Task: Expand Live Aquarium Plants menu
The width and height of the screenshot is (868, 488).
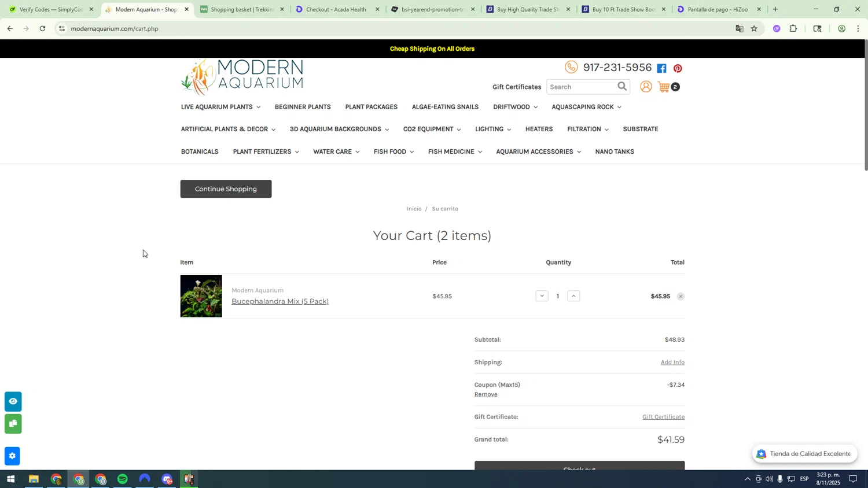Action: [220, 107]
